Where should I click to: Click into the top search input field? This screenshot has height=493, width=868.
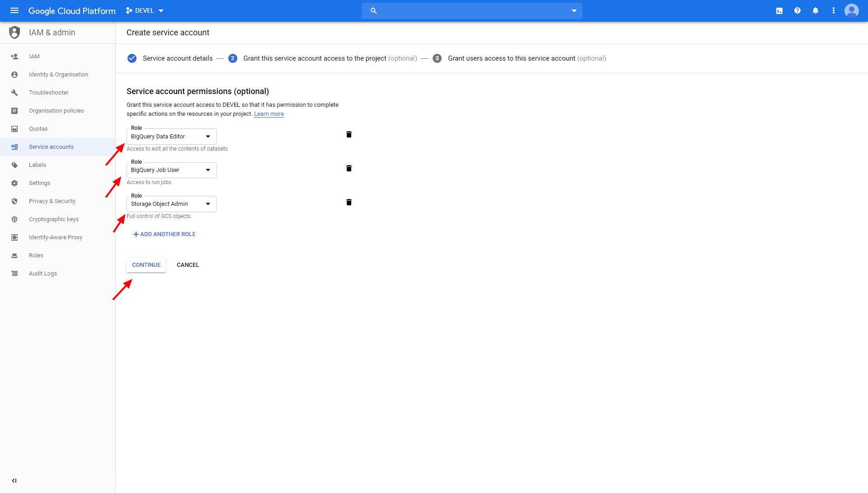click(472, 11)
